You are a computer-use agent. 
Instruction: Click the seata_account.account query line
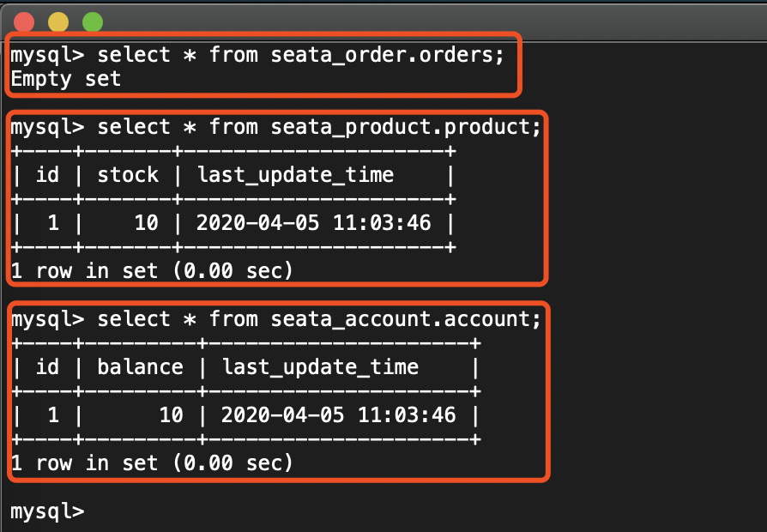click(x=276, y=320)
